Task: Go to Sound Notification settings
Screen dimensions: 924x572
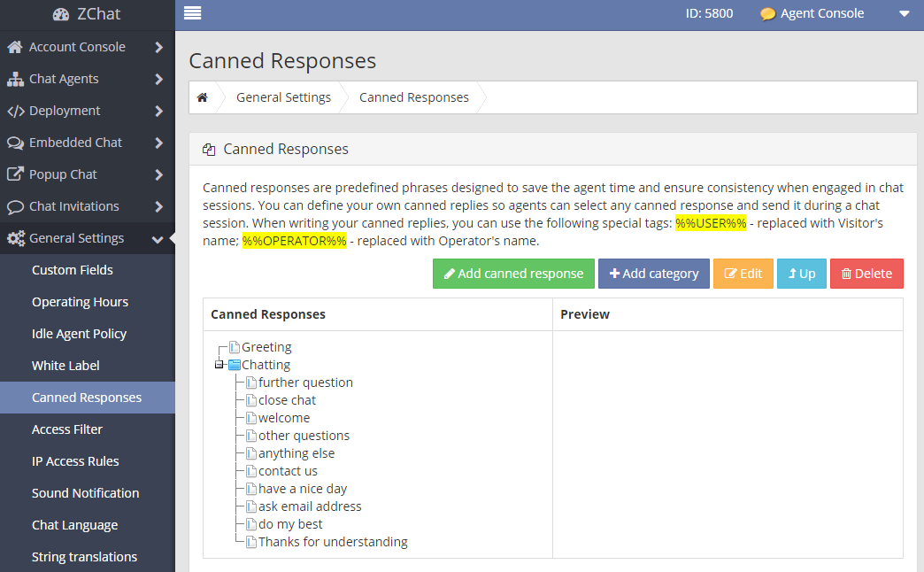Action: click(x=85, y=493)
